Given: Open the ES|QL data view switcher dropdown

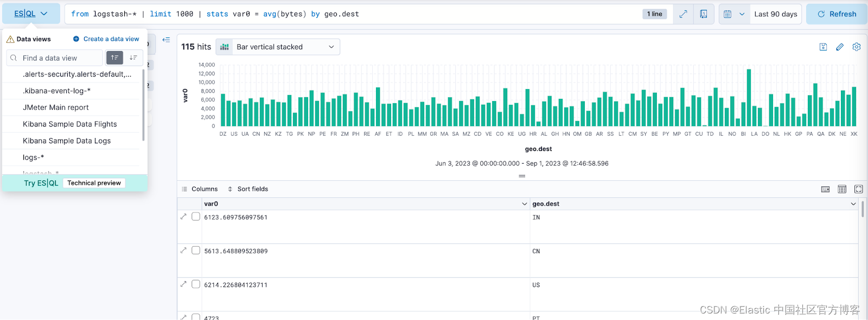Looking at the screenshot, I should [31, 14].
